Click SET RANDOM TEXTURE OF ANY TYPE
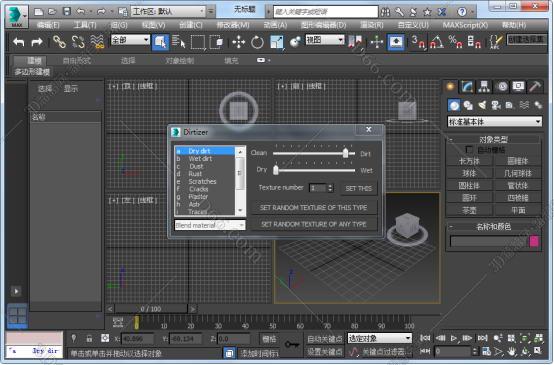 pyautogui.click(x=313, y=224)
